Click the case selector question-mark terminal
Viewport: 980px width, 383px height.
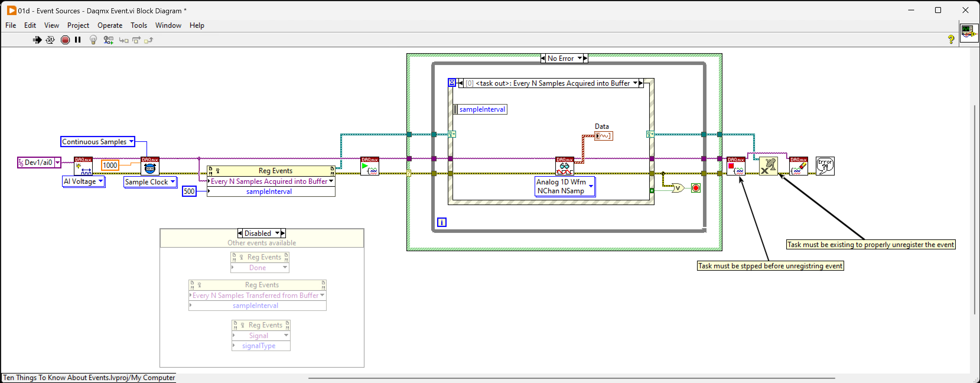click(409, 173)
